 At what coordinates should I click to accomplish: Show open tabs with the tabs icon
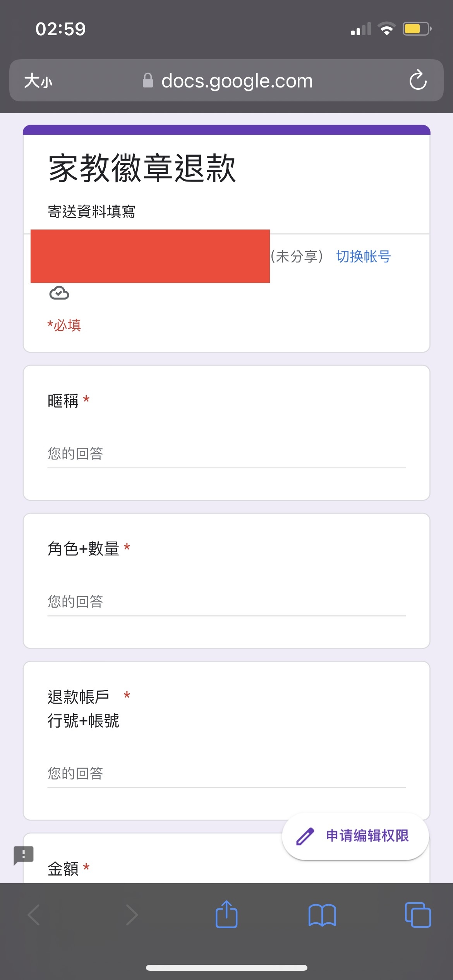coord(418,915)
